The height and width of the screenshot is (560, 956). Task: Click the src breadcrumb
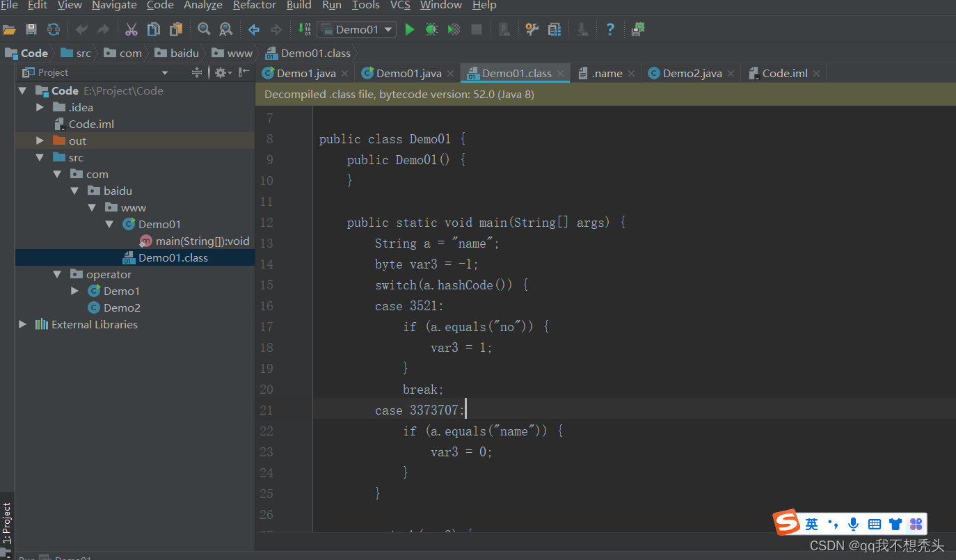tap(76, 53)
